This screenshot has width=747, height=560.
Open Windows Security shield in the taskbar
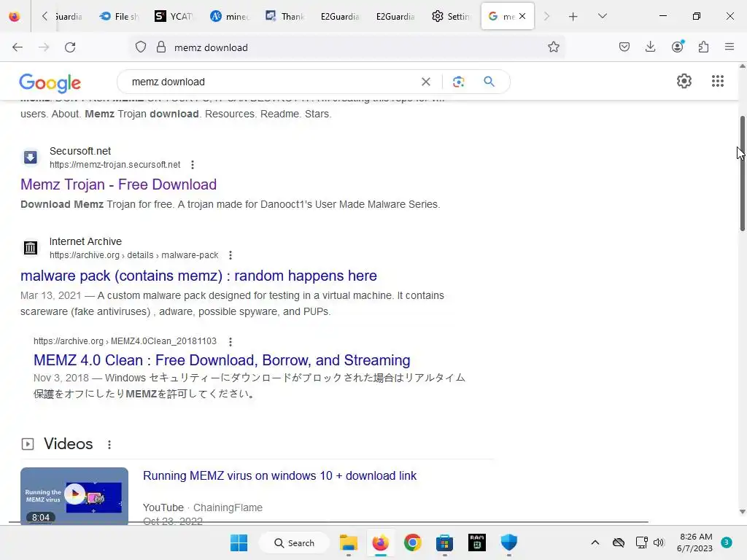coord(508,542)
